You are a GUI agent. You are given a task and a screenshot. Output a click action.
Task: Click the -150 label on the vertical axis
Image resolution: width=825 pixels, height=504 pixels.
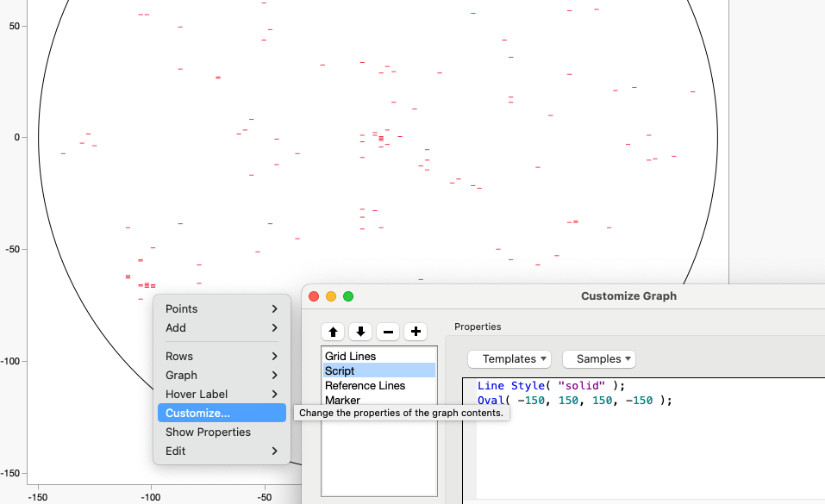click(x=11, y=473)
